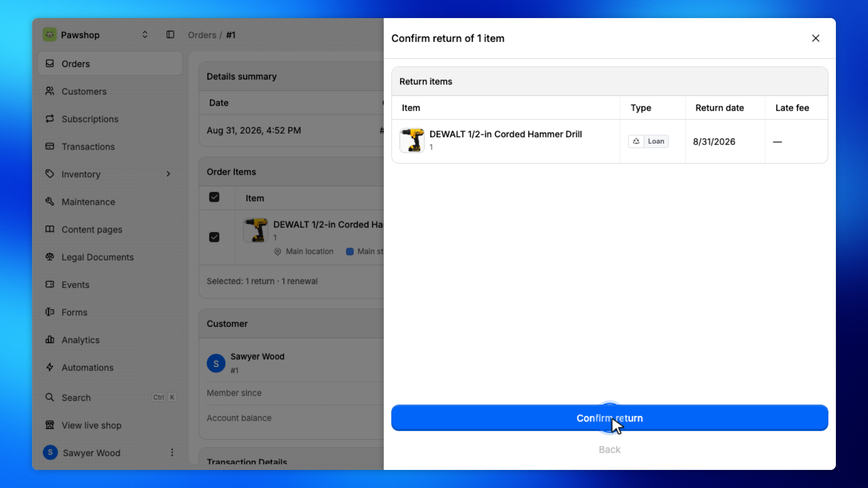Click the Account balance label
868x488 pixels.
point(239,418)
